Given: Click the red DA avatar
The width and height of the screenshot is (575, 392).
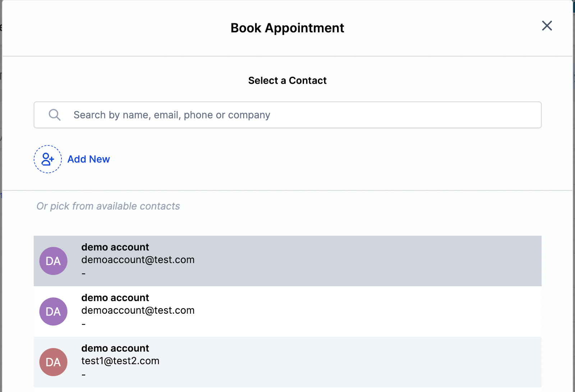Looking at the screenshot, I should click(x=53, y=362).
